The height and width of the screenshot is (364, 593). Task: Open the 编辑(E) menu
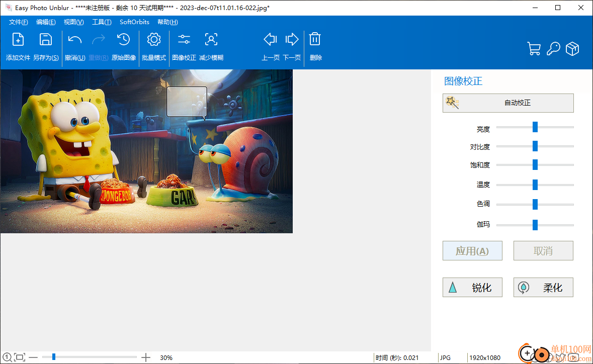click(x=46, y=22)
